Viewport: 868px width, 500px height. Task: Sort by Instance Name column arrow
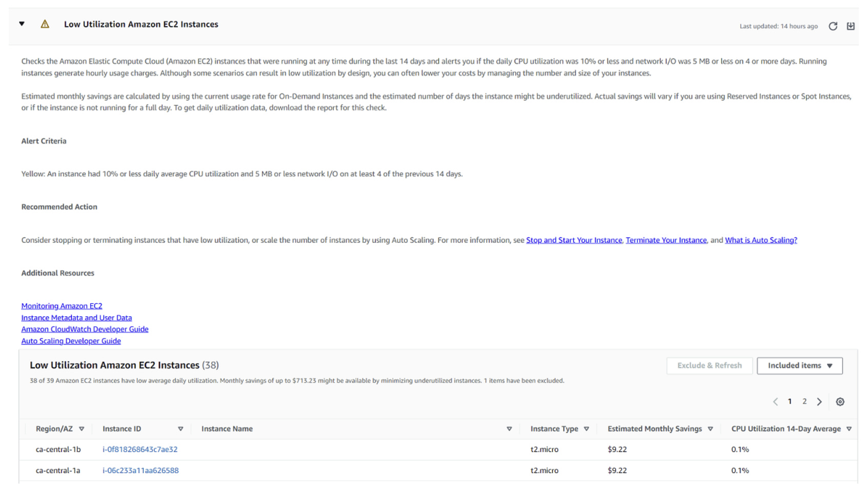[x=509, y=429]
